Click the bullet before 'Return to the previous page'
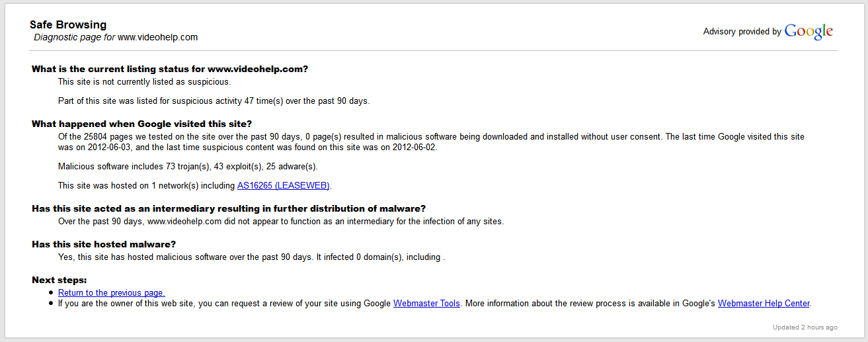This screenshot has width=868, height=342. (52, 293)
